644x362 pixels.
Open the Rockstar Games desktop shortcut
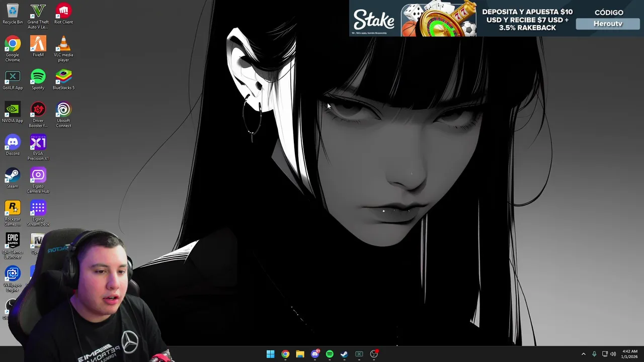[13, 214]
